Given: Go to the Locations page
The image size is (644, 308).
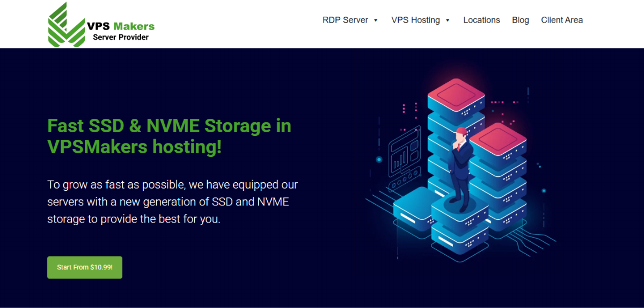Looking at the screenshot, I should pos(481,20).
